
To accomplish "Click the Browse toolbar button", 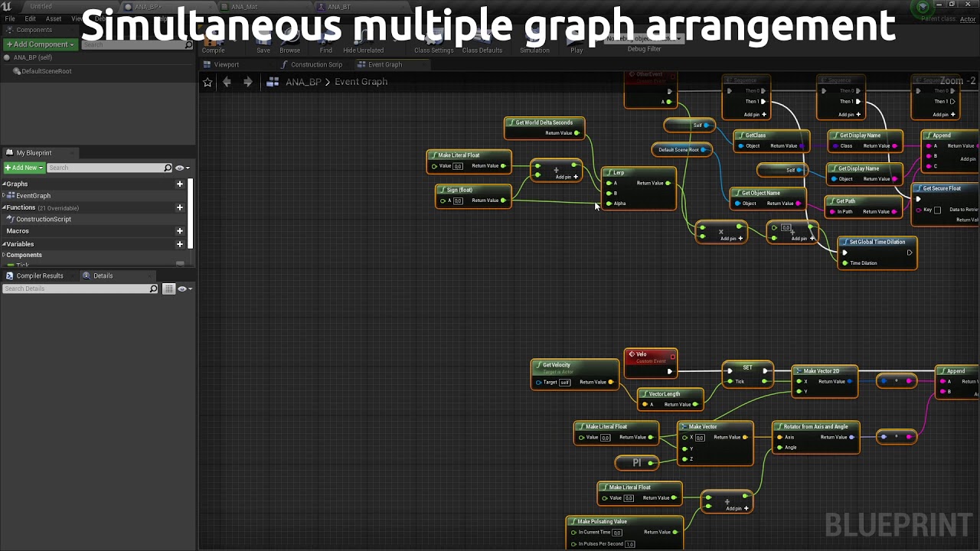I will [x=289, y=43].
